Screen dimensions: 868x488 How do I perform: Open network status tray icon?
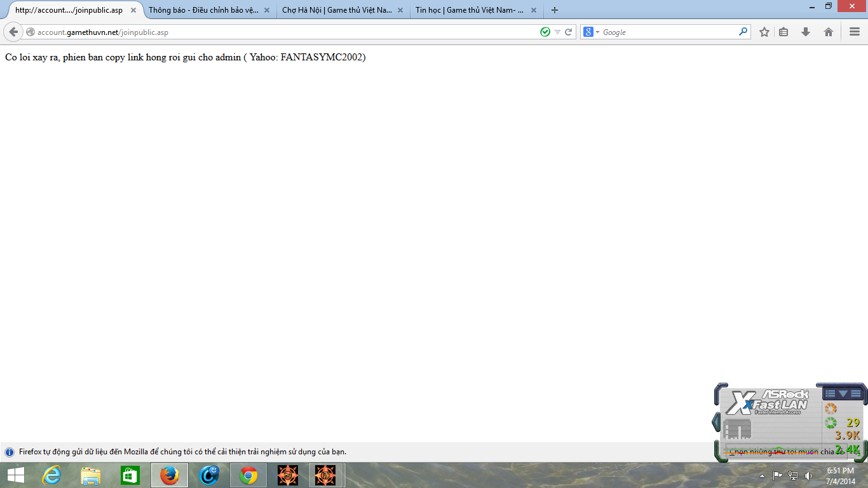tap(793, 475)
